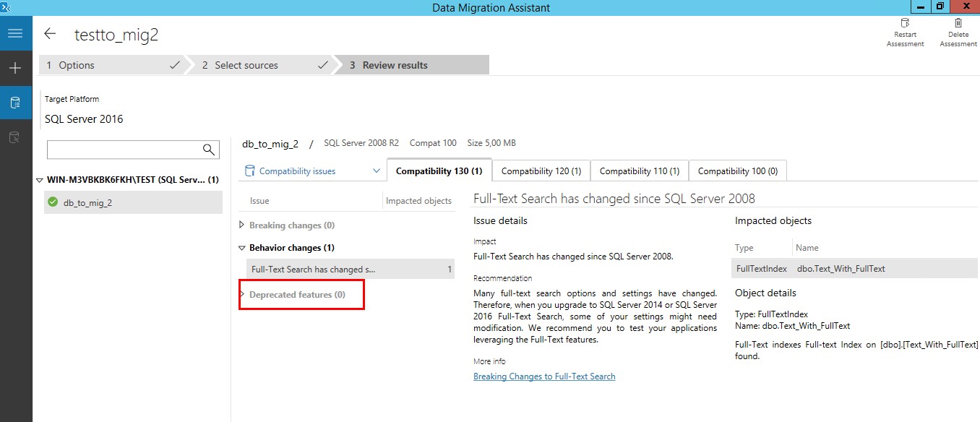Go to step 3 Review results
980x422 pixels.
(415, 65)
